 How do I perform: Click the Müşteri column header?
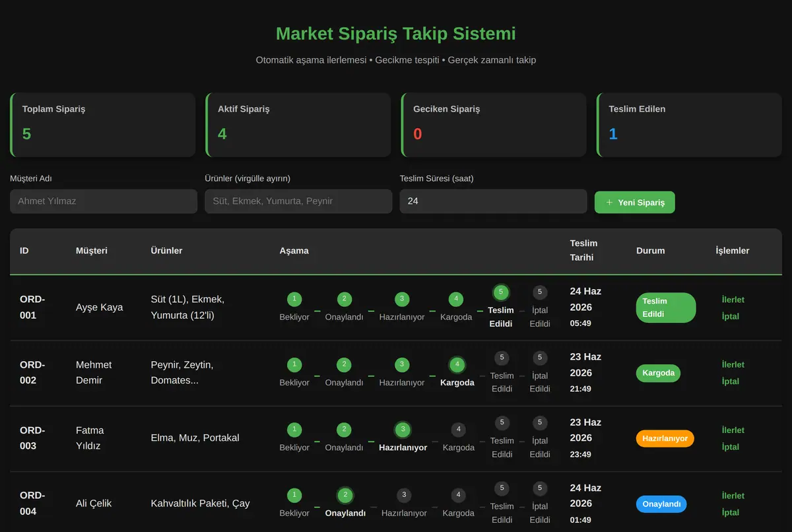click(92, 251)
